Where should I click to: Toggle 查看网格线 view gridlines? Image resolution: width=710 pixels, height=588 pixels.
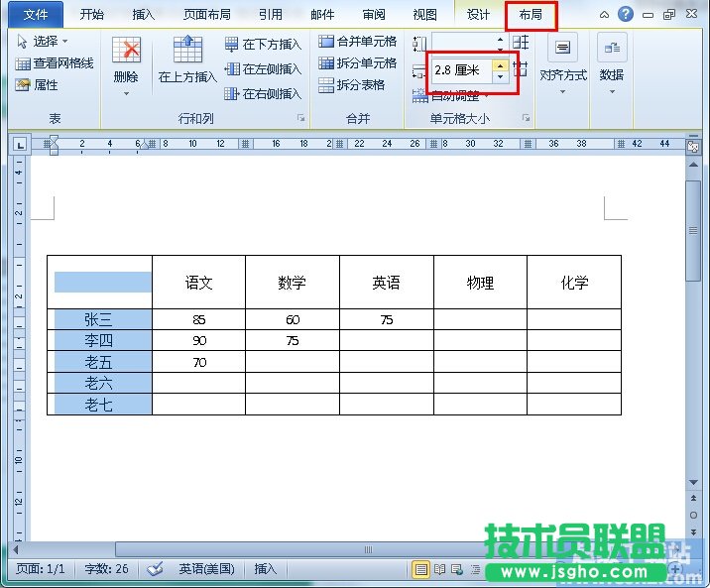pyautogui.click(x=55, y=63)
